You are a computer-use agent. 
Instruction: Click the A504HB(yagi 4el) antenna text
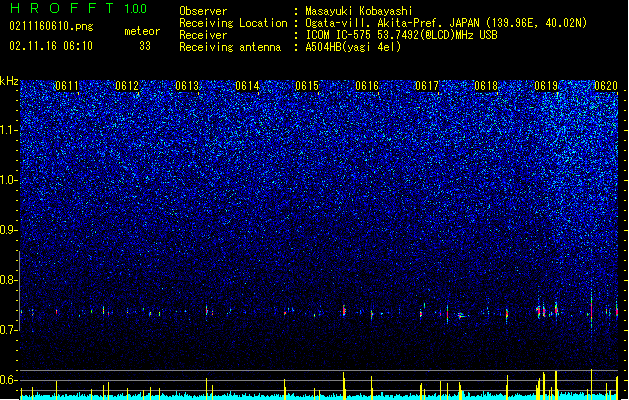(353, 47)
